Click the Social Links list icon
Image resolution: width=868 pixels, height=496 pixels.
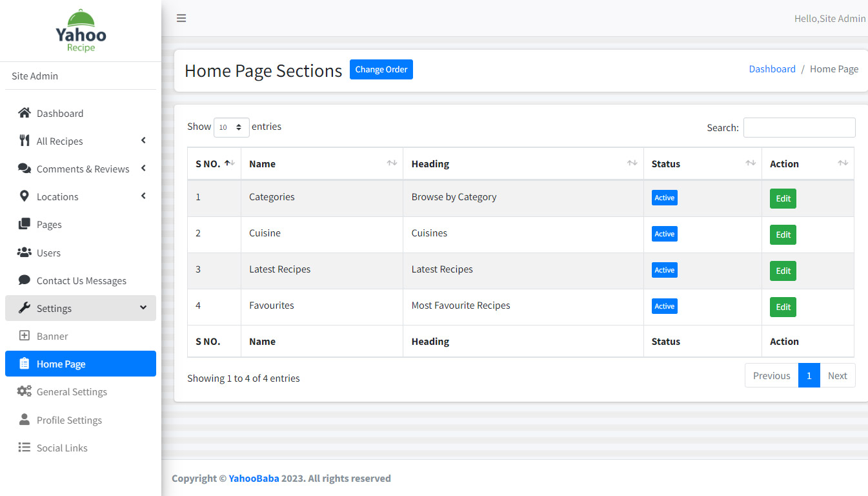tap(25, 448)
